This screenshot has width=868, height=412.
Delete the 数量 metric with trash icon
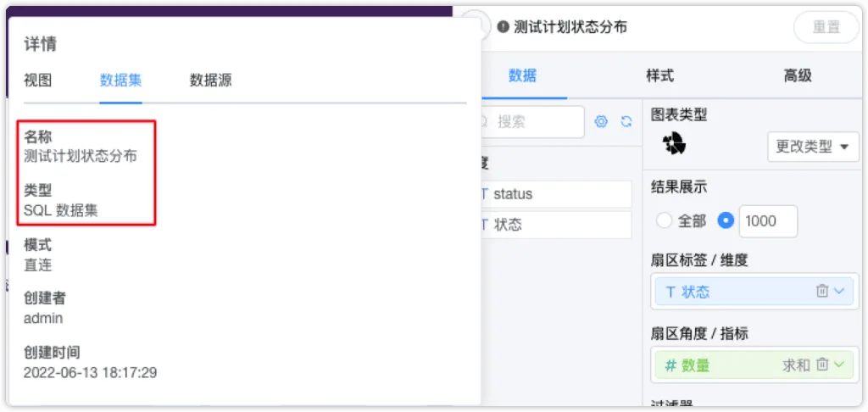pos(822,365)
